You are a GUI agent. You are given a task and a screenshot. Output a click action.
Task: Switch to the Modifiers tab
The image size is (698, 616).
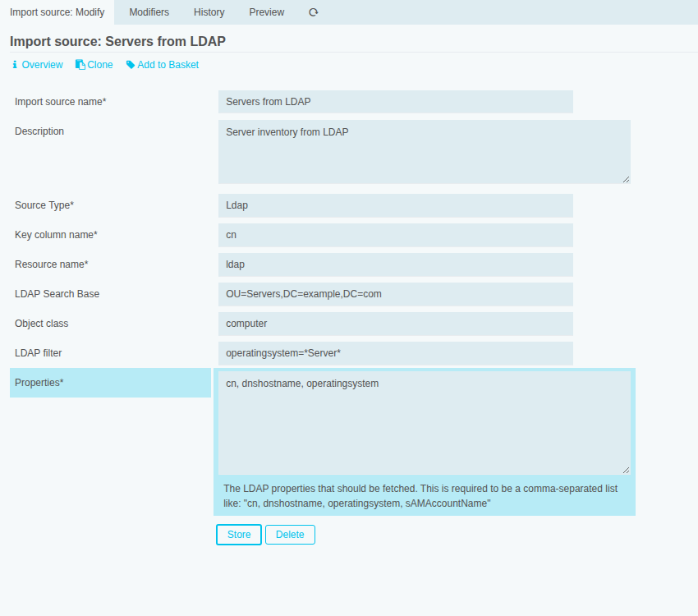(149, 12)
